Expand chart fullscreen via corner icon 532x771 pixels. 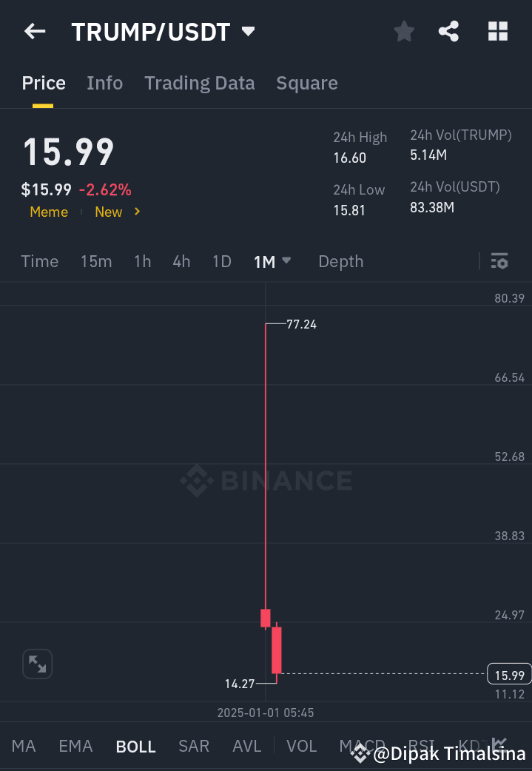pyautogui.click(x=37, y=664)
